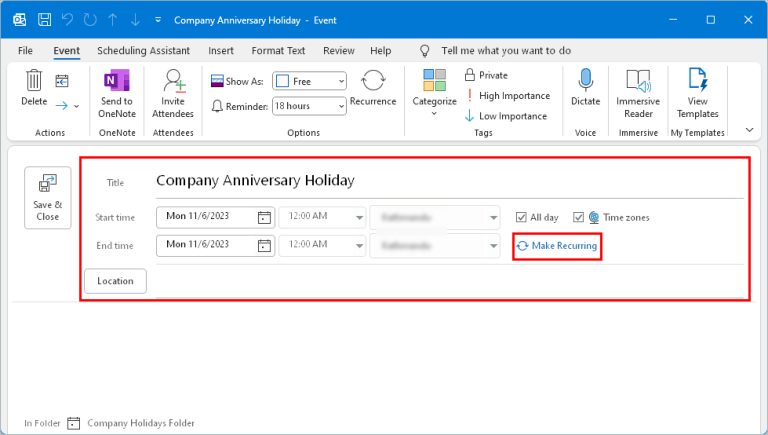This screenshot has width=768, height=435.
Task: Select the Event ribbon tab
Action: tap(67, 50)
